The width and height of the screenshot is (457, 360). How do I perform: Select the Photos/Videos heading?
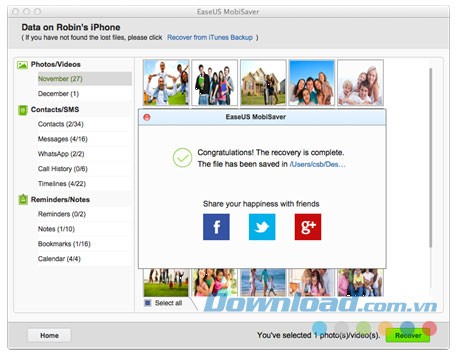56,64
